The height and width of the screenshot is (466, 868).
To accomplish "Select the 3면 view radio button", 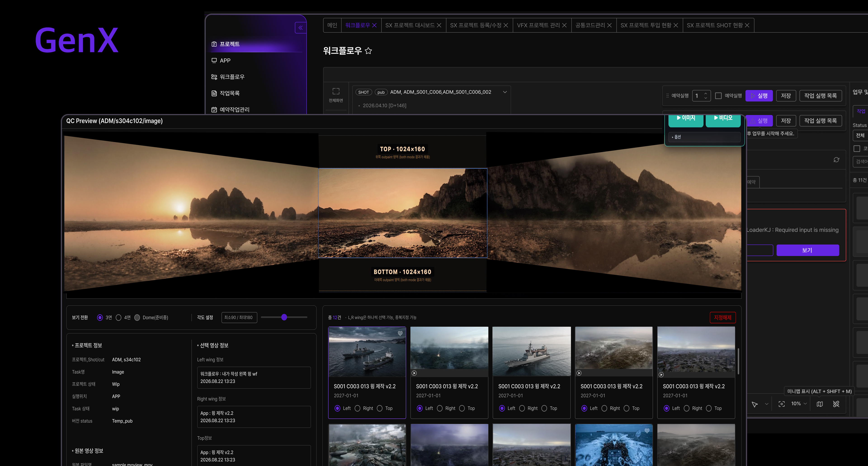I will (x=100, y=318).
